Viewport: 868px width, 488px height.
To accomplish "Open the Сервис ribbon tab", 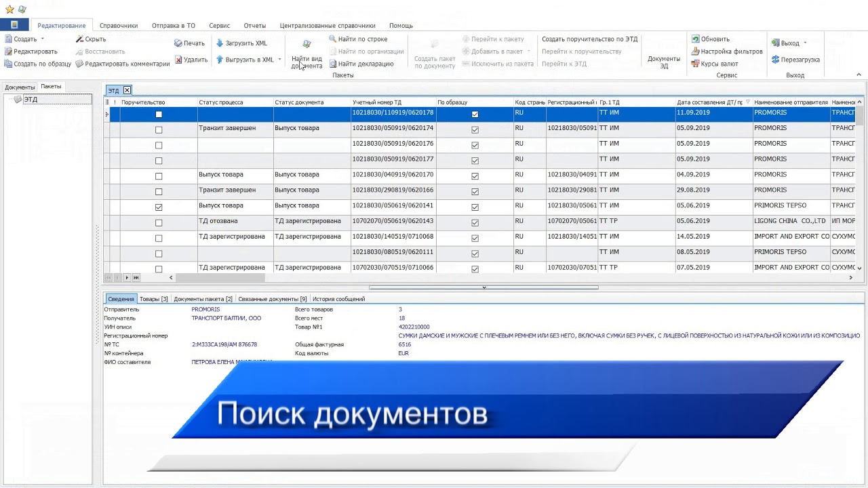I will 220,26.
